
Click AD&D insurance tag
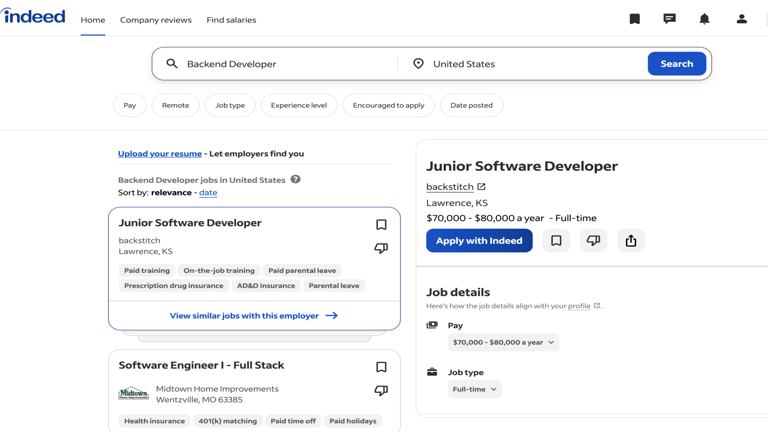coord(266,286)
